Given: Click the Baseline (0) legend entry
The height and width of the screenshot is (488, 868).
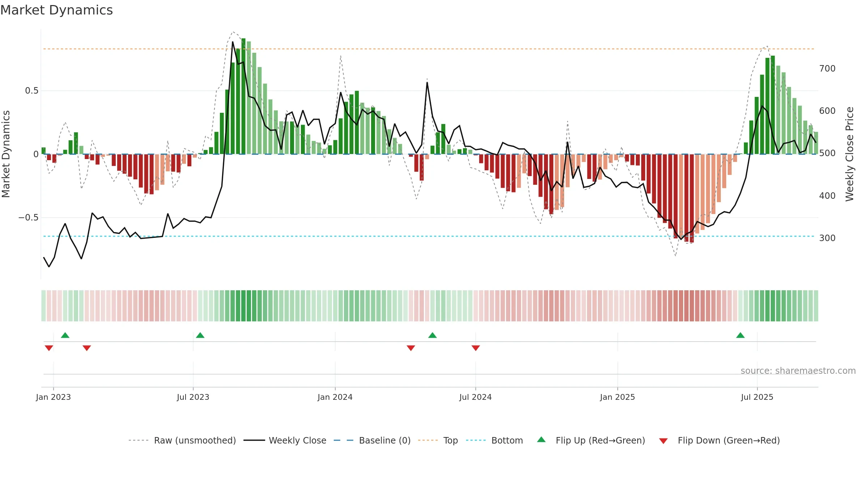Looking at the screenshot, I should click(372, 440).
